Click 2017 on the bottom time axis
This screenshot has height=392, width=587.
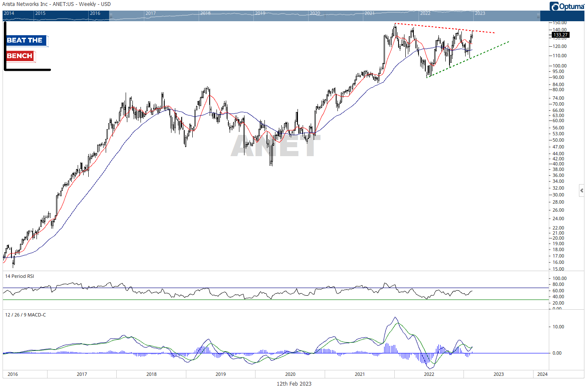pos(82,374)
